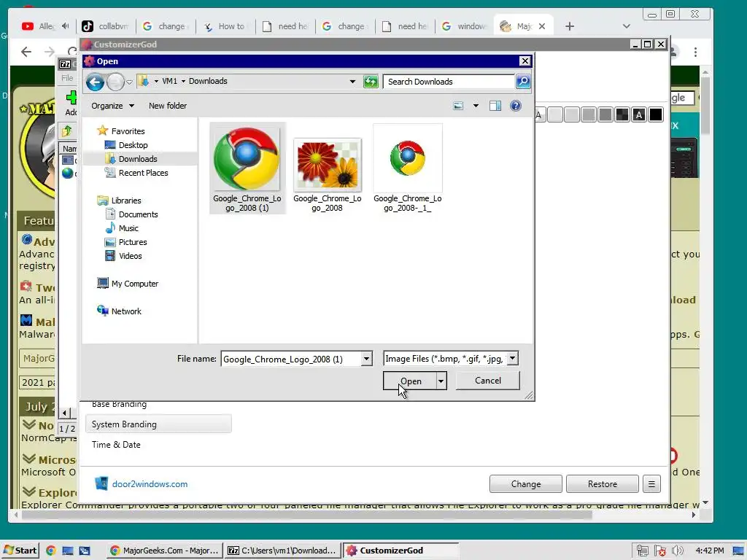Click New folder in the toolbar
The image size is (747, 560).
168,106
